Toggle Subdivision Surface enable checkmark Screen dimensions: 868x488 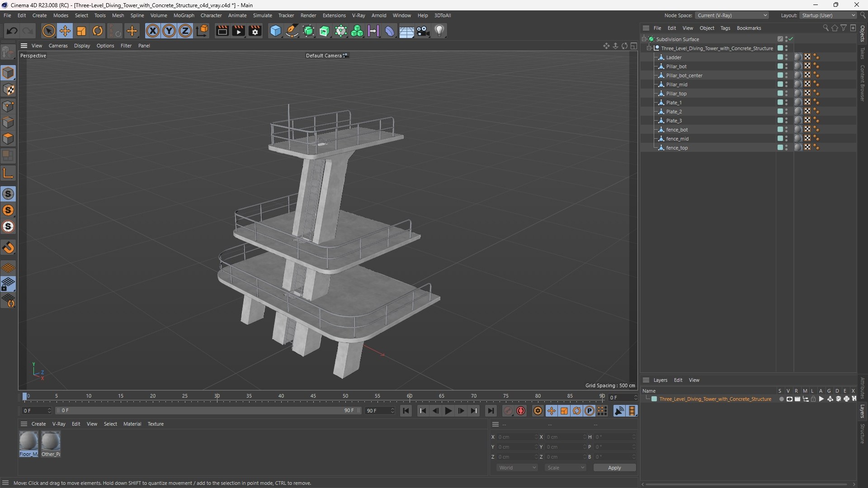click(x=791, y=39)
